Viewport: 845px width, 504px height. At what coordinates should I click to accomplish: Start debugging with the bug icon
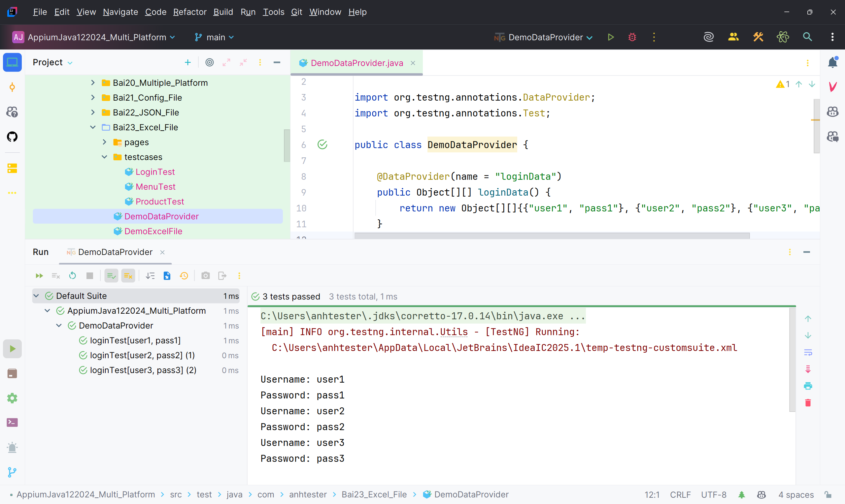632,37
